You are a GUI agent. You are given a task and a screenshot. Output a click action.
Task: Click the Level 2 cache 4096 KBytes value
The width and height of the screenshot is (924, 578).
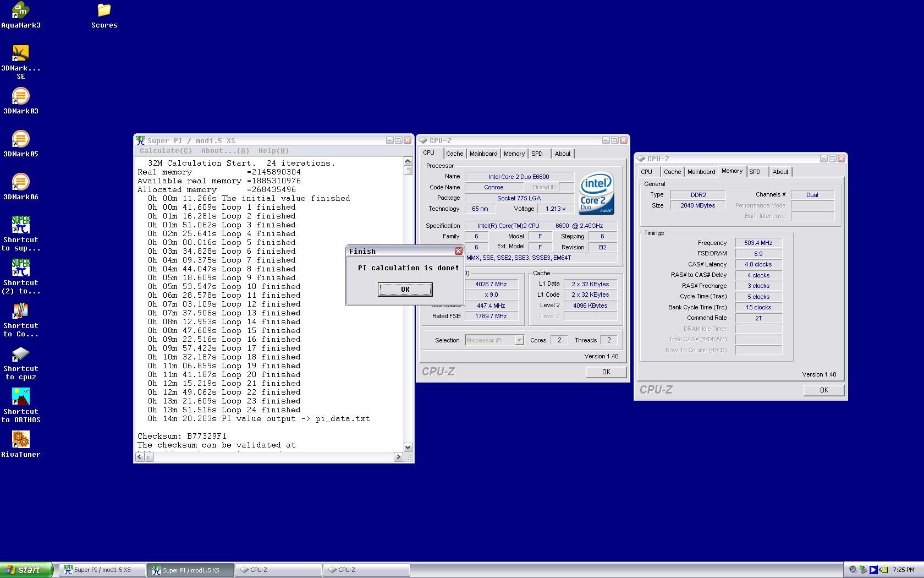pyautogui.click(x=590, y=306)
